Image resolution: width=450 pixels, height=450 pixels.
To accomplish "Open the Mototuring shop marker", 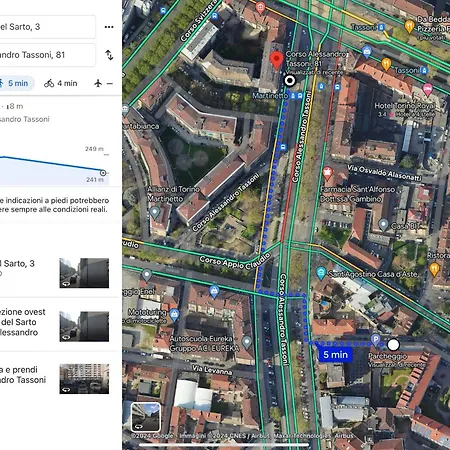I will coord(174,314).
